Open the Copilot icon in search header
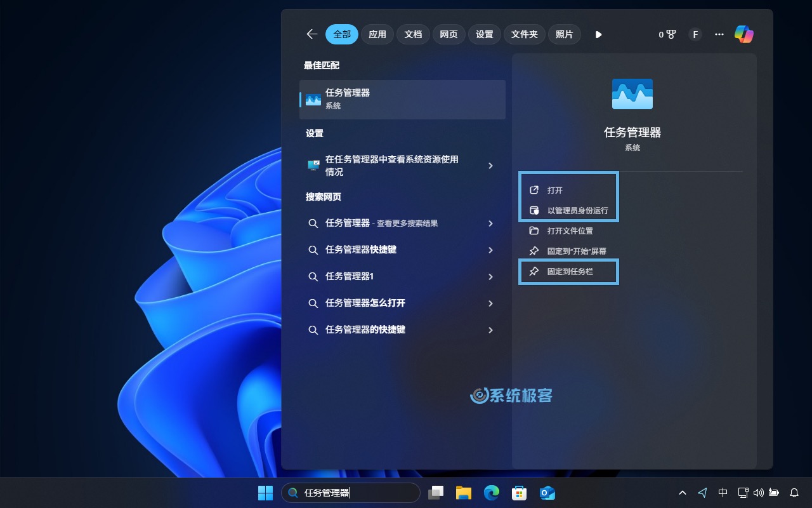 [x=743, y=34]
